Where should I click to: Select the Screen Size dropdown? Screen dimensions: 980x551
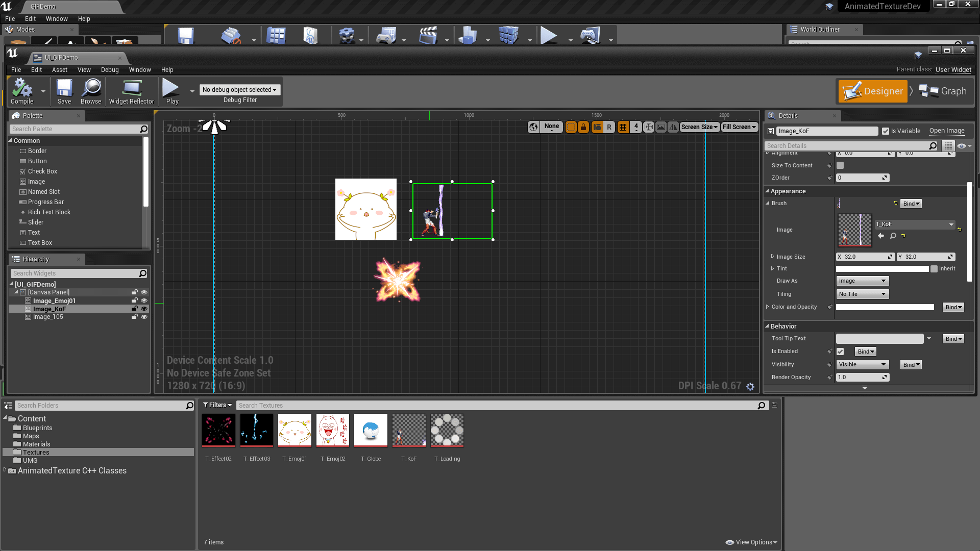pyautogui.click(x=699, y=127)
